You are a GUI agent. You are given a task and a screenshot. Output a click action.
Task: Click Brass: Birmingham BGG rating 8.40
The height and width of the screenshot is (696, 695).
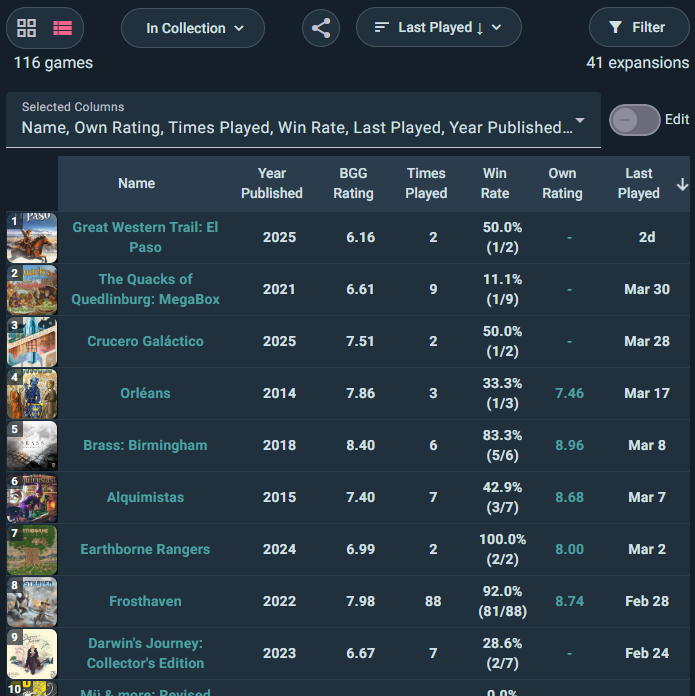coord(360,445)
